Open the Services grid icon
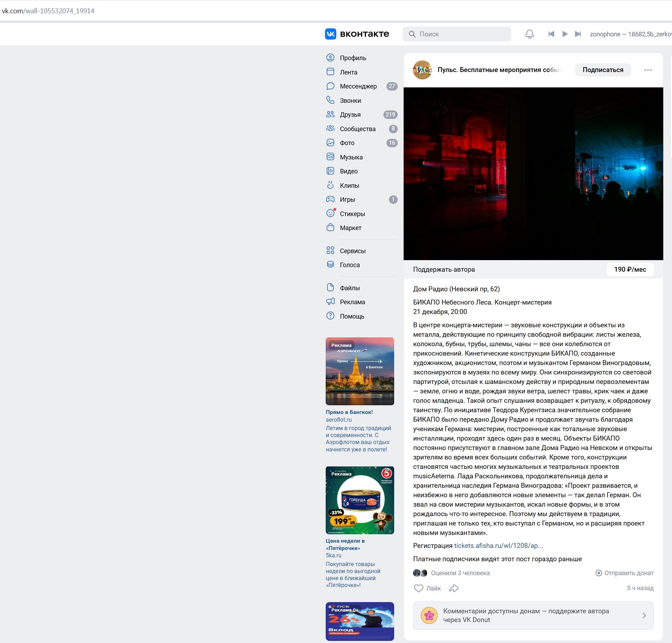Image resolution: width=672 pixels, height=643 pixels. [330, 250]
